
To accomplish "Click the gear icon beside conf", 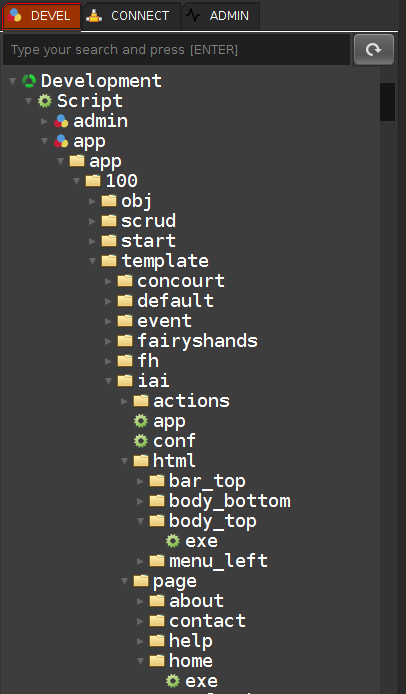I will (x=141, y=441).
